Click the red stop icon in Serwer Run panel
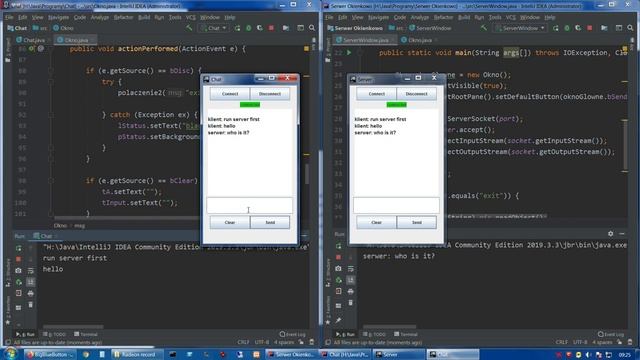The image size is (640, 360). [338, 257]
